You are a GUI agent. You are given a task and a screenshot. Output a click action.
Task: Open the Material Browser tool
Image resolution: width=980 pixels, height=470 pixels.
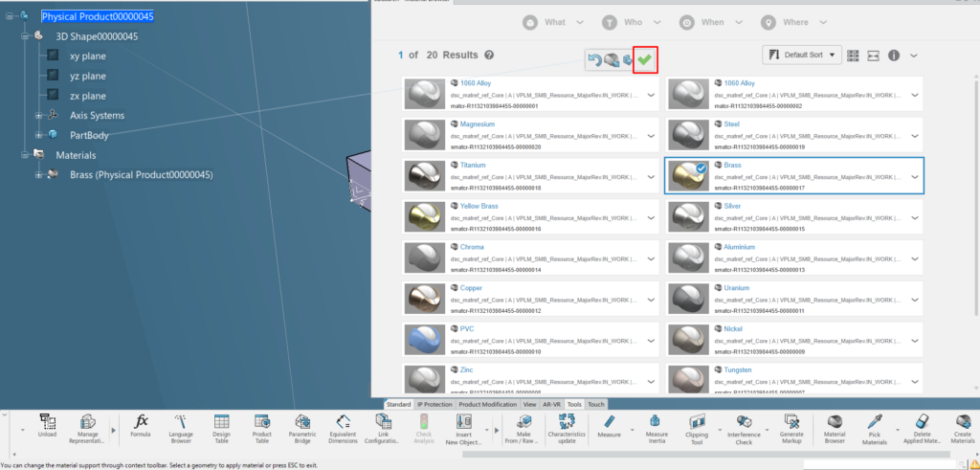point(835,428)
